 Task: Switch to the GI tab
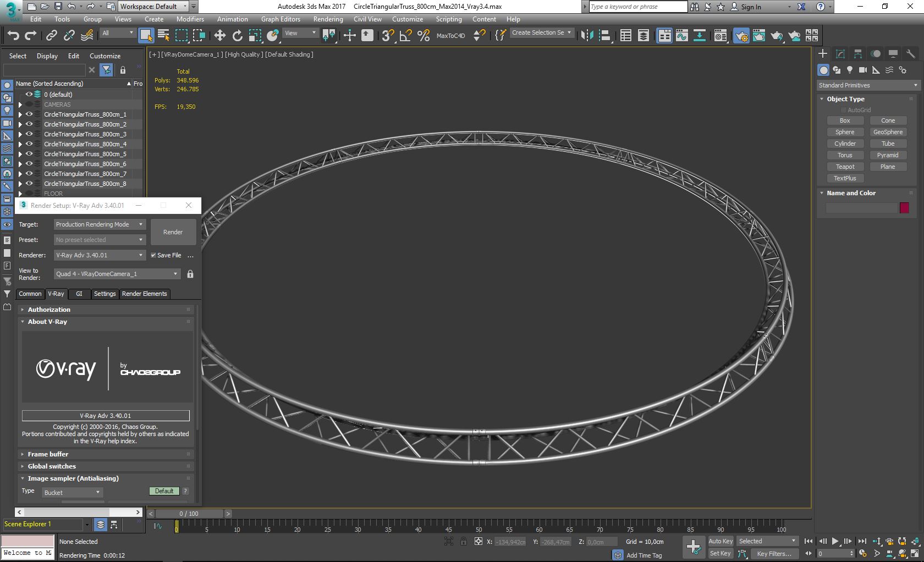(79, 294)
